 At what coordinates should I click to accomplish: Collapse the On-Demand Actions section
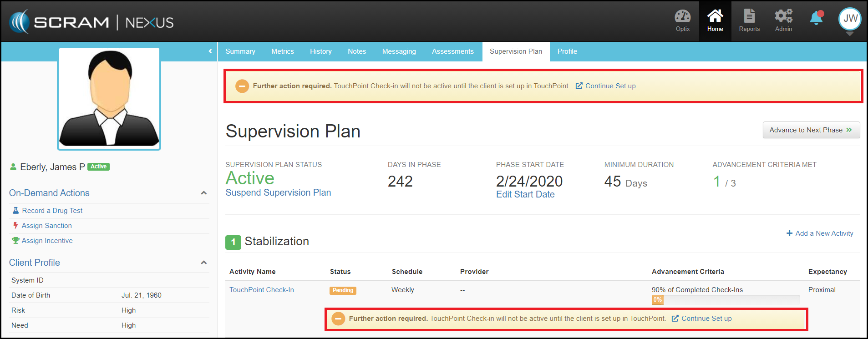(203, 193)
